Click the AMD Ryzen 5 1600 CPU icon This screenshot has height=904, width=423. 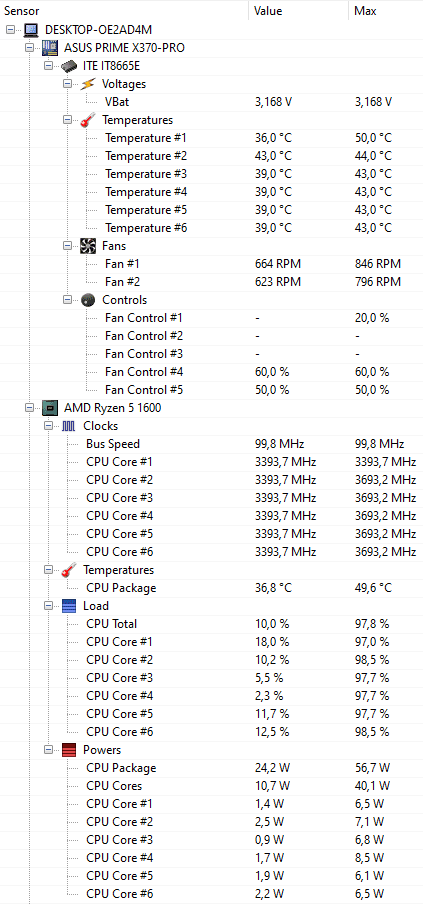pyautogui.click(x=50, y=408)
